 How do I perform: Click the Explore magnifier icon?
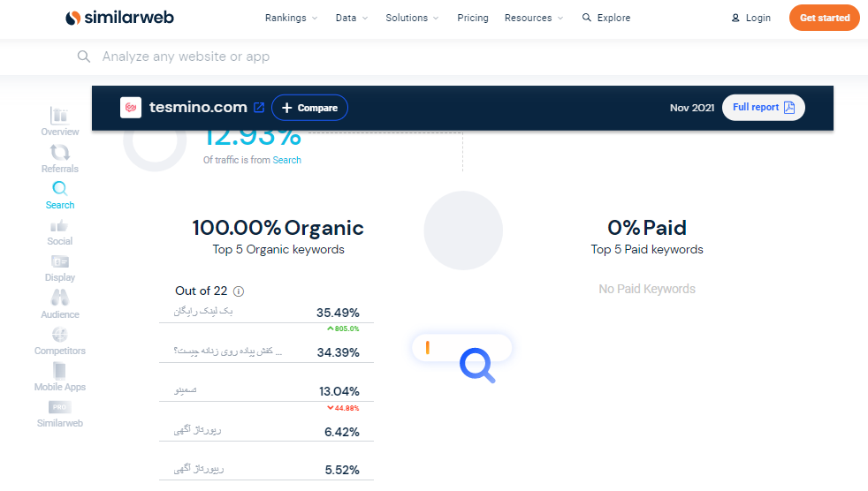[x=586, y=18]
